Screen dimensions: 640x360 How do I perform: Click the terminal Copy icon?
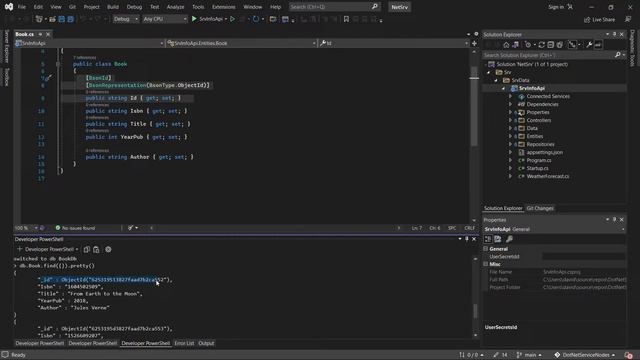point(87,249)
